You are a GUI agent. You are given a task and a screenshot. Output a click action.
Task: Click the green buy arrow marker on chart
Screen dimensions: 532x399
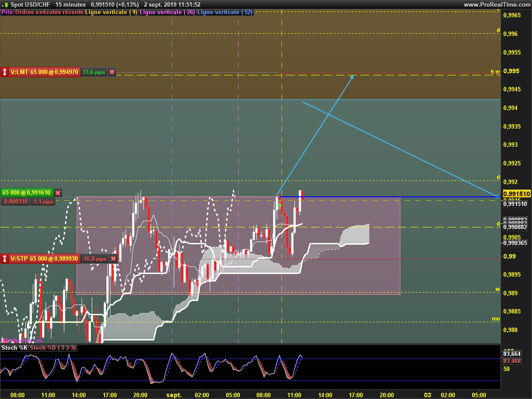pos(279,206)
